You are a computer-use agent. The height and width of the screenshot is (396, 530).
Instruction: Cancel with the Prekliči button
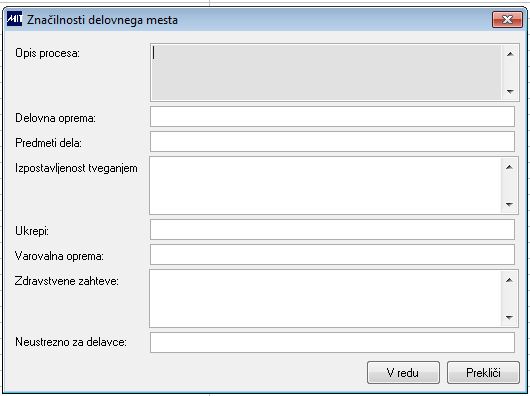coord(483,373)
